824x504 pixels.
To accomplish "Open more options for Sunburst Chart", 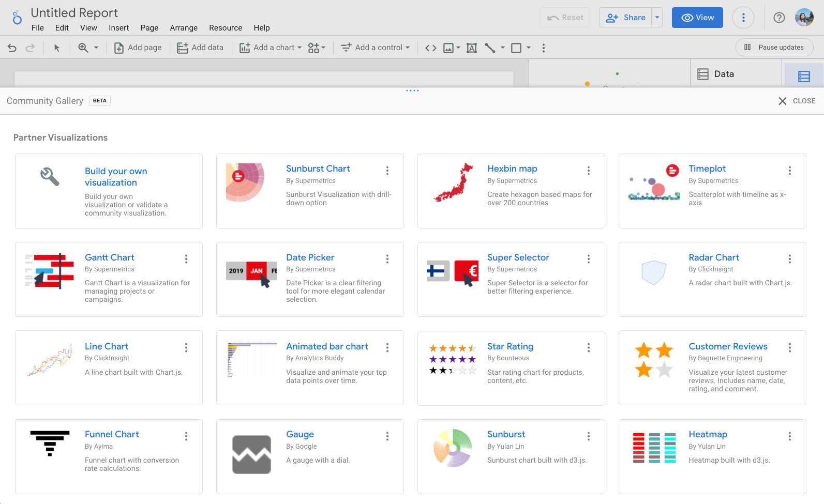I will (x=387, y=171).
